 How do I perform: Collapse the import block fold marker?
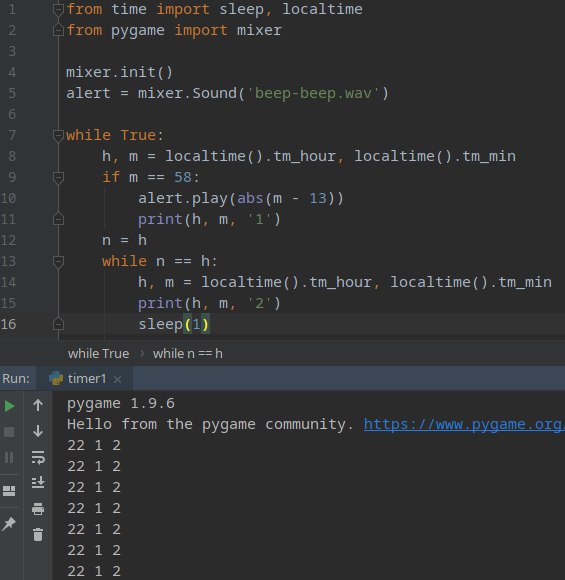pyautogui.click(x=58, y=9)
